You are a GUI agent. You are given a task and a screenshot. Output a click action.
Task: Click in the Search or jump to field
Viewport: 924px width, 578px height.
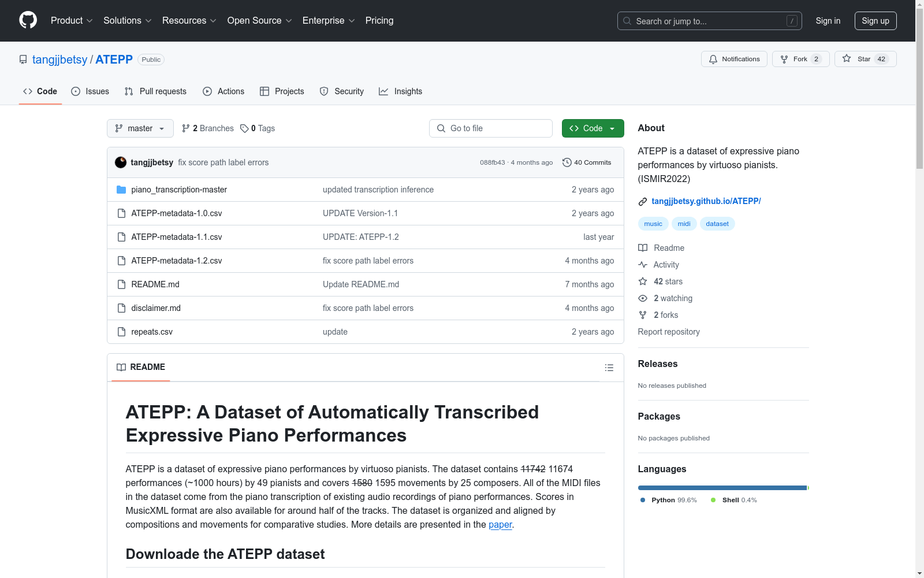(x=710, y=21)
